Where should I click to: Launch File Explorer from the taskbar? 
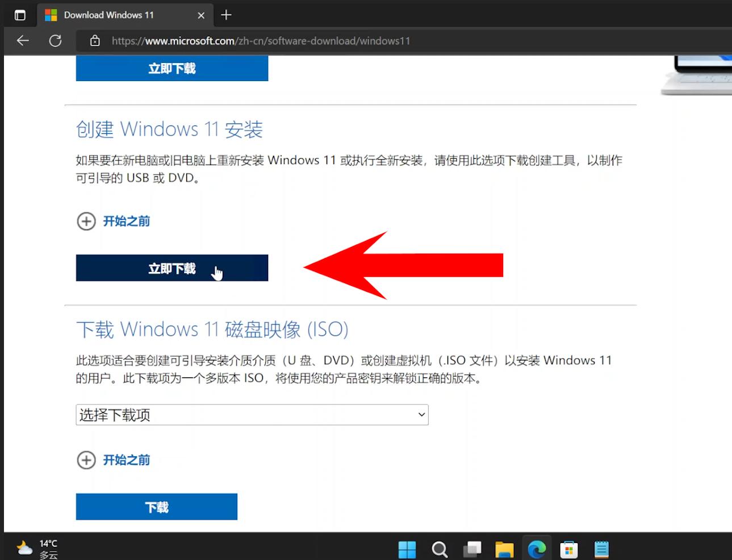[x=504, y=549]
